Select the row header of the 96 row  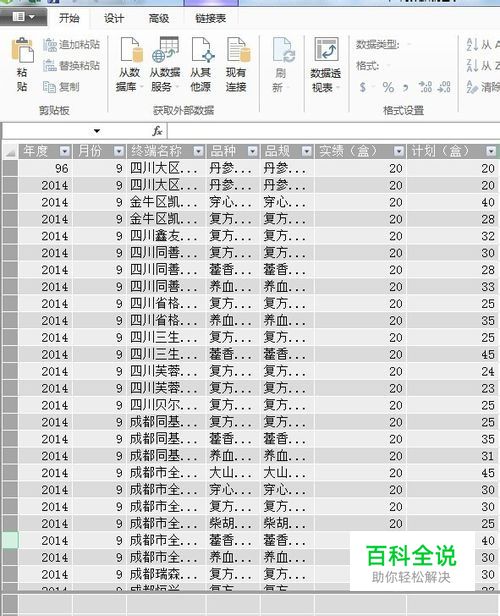[x=10, y=169]
